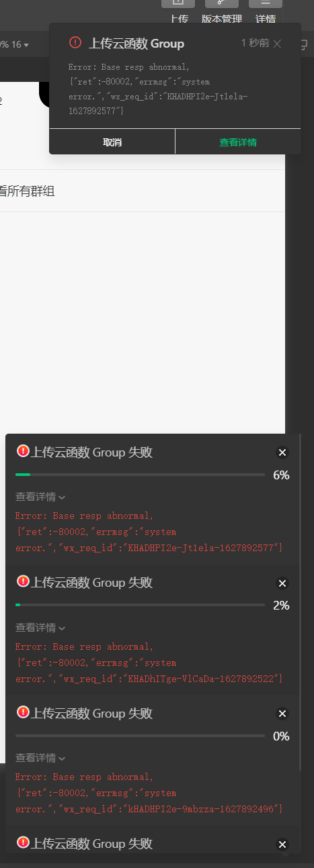The width and height of the screenshot is (314, 868).
Task: Dismiss the 0% failed upload notification
Action: 282,714
